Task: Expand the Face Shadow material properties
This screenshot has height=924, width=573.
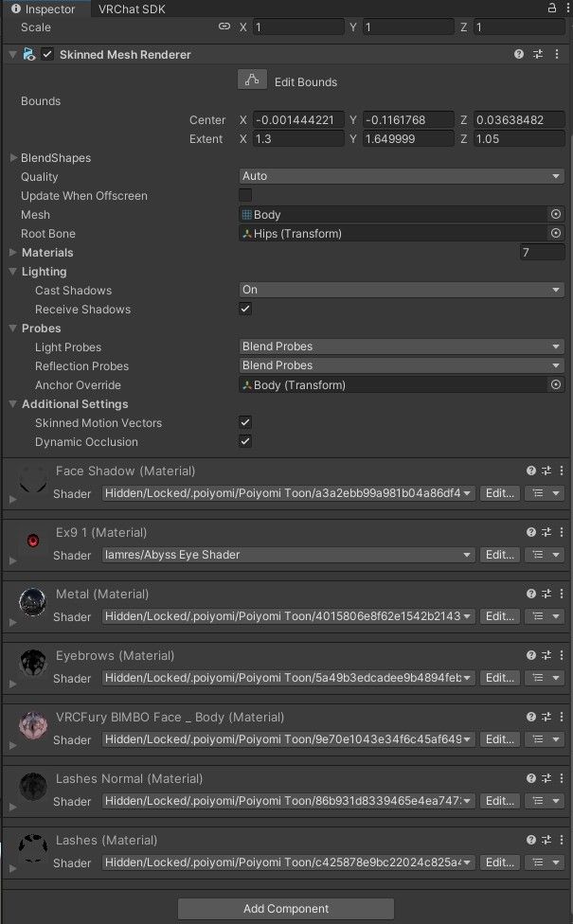Action: tap(12, 499)
